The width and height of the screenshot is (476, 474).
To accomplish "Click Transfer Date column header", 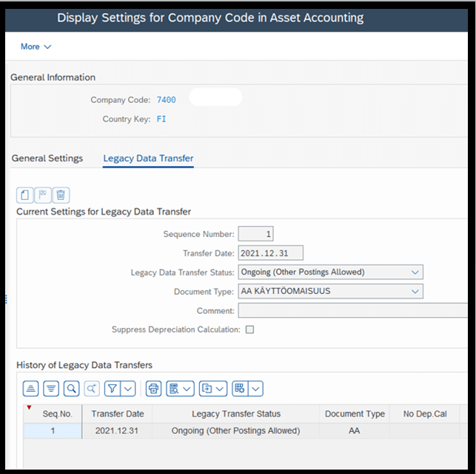I will click(118, 414).
